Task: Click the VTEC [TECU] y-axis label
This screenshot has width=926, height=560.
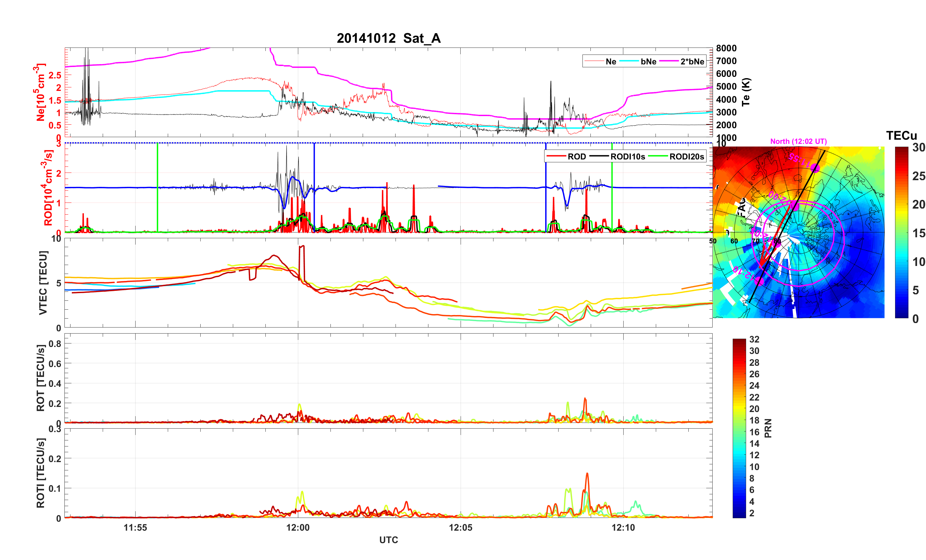Action: tap(43, 283)
